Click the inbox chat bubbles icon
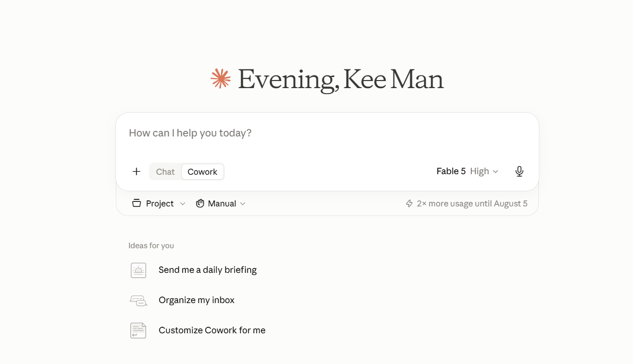The width and height of the screenshot is (633, 364). click(x=138, y=301)
